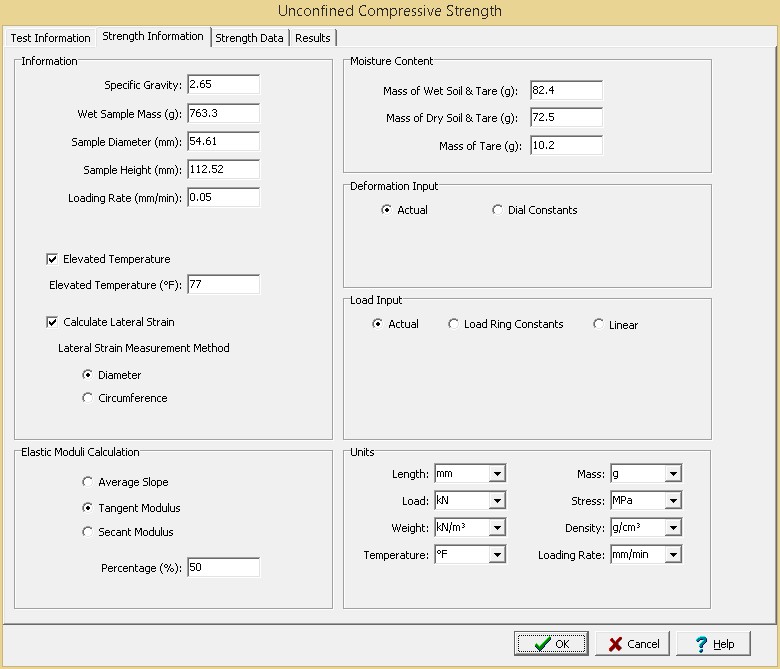Open the Strength Data tab

(x=250, y=38)
